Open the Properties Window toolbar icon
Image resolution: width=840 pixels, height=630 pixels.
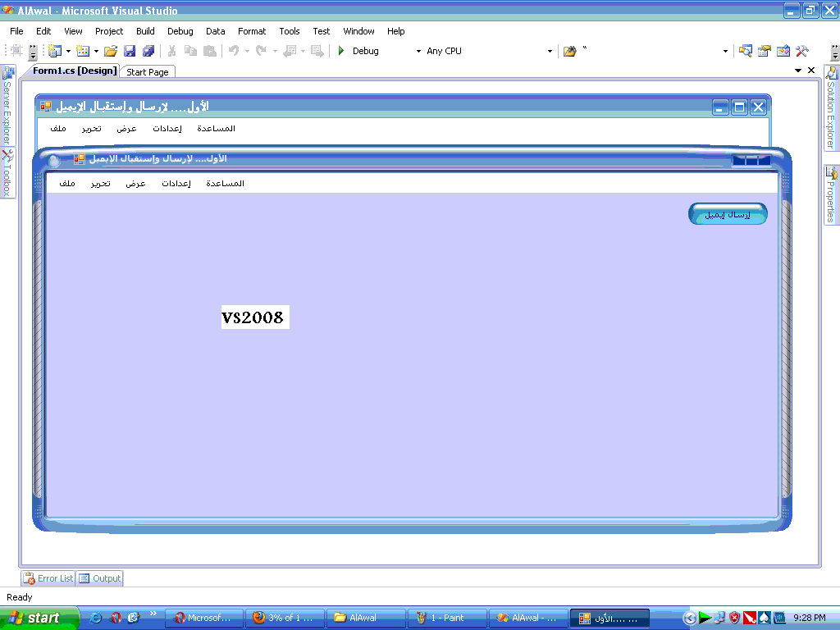point(765,51)
